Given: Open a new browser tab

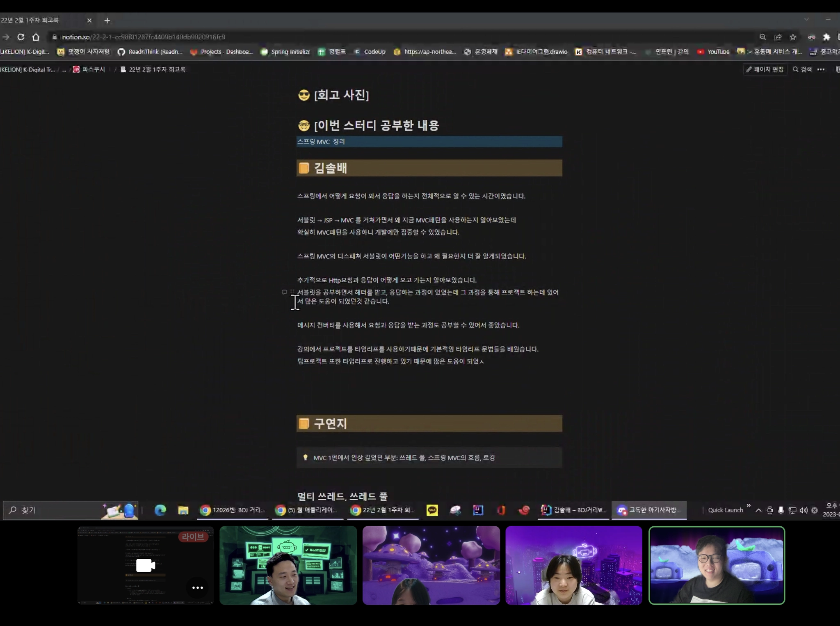Looking at the screenshot, I should [x=107, y=20].
